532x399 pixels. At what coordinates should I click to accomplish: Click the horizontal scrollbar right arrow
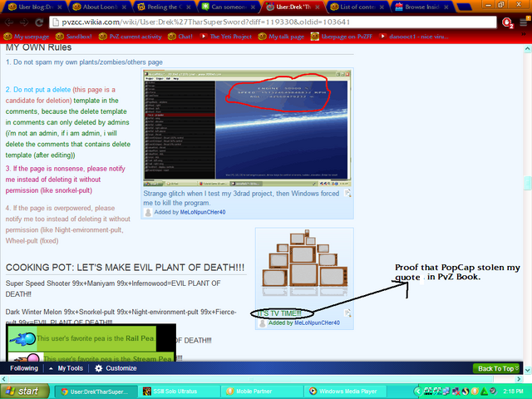pyautogui.click(x=519, y=378)
